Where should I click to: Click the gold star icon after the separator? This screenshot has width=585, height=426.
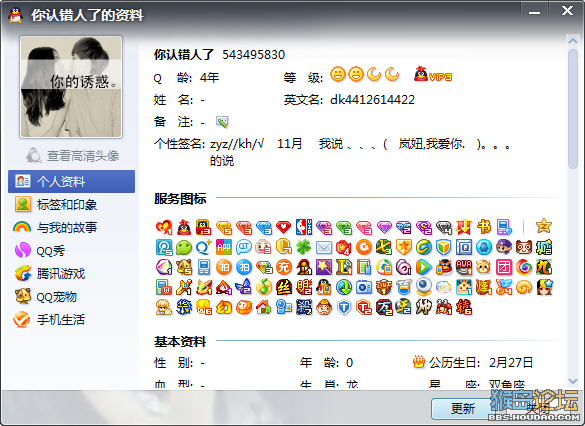pos(544,226)
